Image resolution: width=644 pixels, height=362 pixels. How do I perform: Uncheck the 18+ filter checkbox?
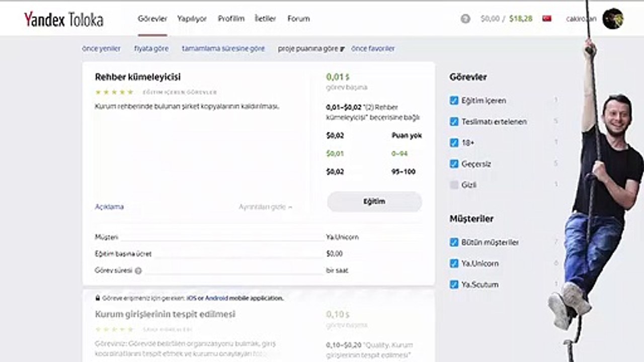click(x=454, y=143)
